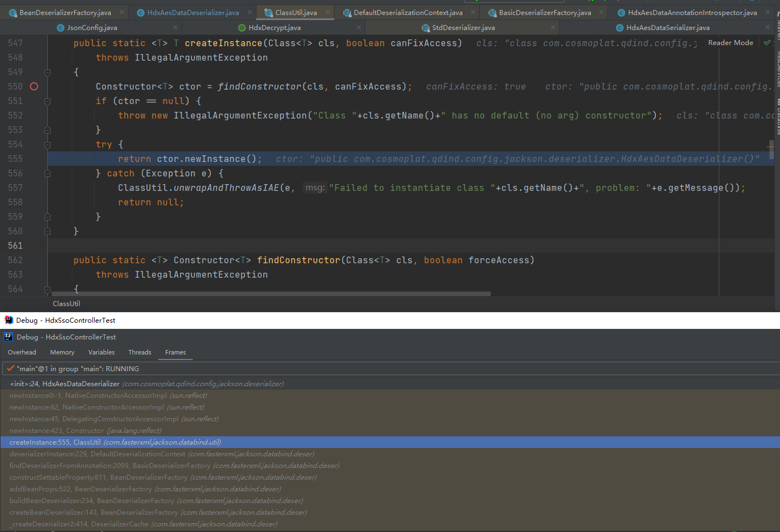This screenshot has width=780, height=532.
Task: Open the DefaultDeserializationContext.java tab
Action: point(408,12)
